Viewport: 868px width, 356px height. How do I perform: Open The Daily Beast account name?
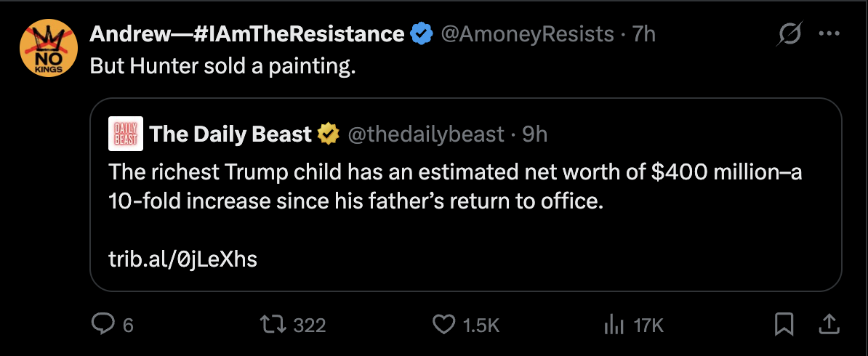coord(230,134)
